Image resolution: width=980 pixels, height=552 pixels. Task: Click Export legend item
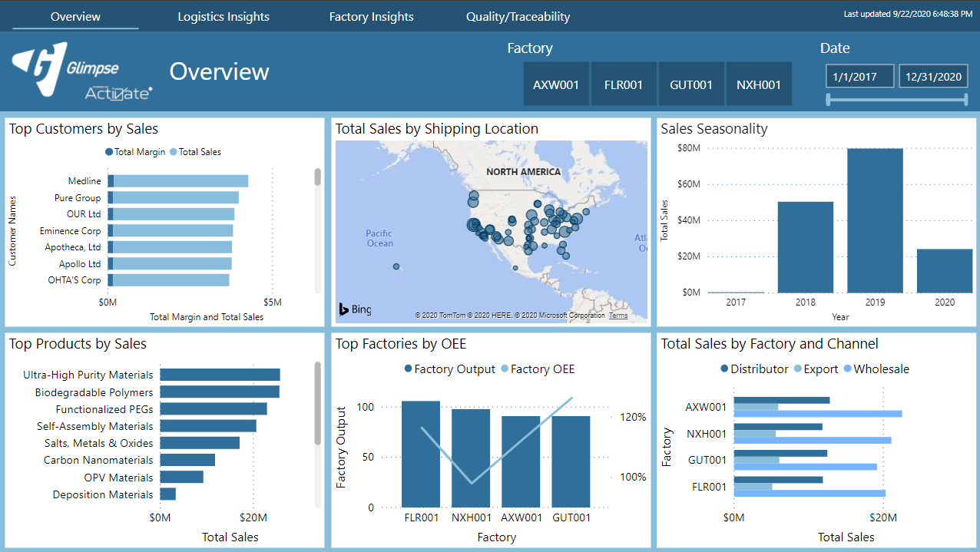coord(815,369)
